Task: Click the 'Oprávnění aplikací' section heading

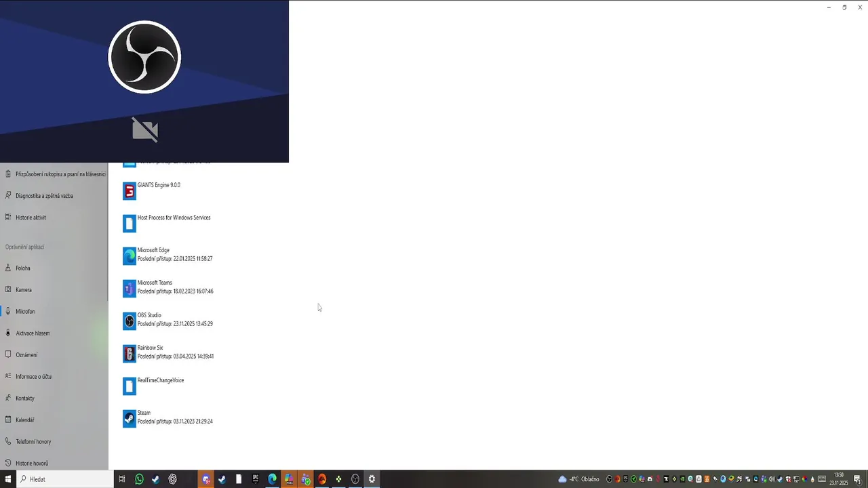Action: [24, 247]
